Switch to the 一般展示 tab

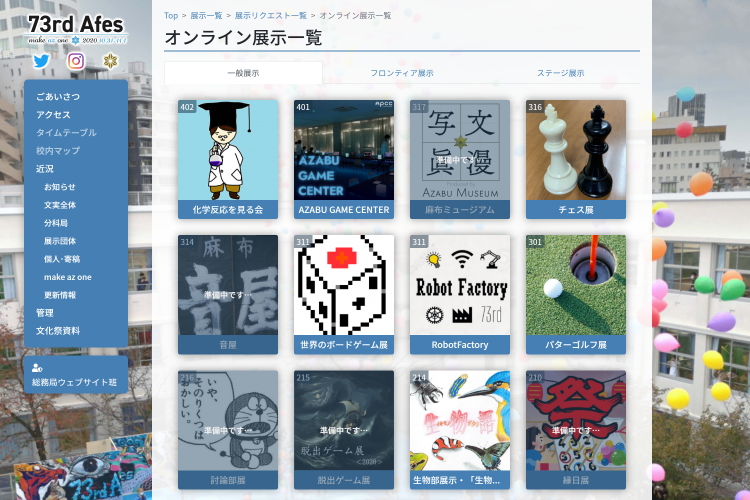(x=243, y=73)
